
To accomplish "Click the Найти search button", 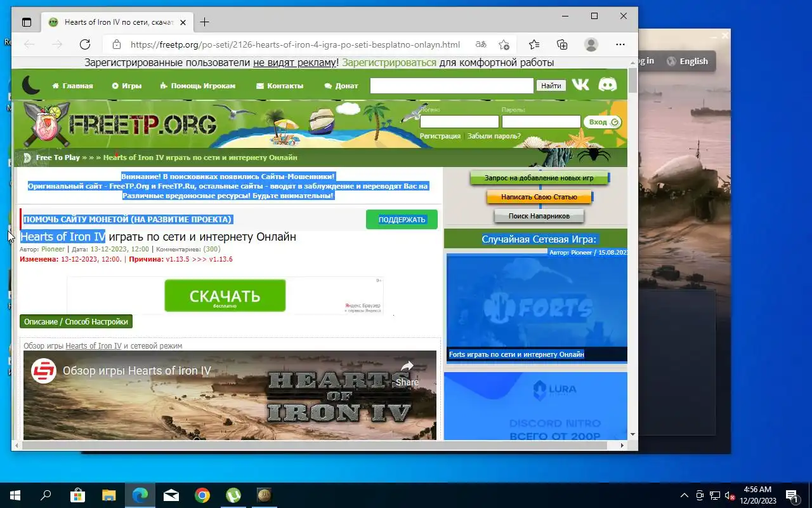I will (551, 86).
